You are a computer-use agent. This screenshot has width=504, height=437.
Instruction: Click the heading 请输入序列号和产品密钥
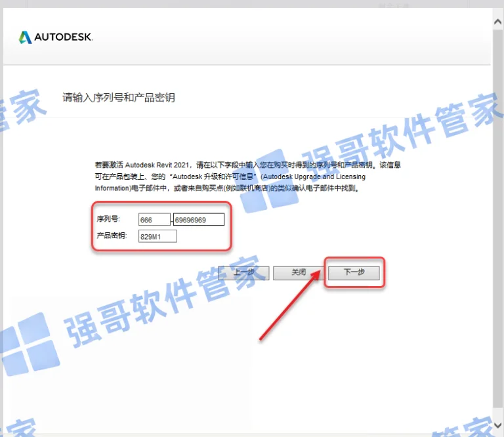point(119,97)
